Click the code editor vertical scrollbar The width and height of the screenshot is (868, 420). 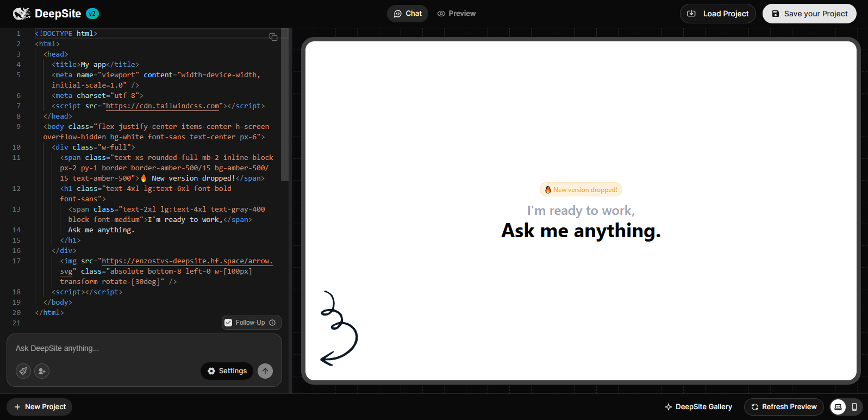pos(285,109)
